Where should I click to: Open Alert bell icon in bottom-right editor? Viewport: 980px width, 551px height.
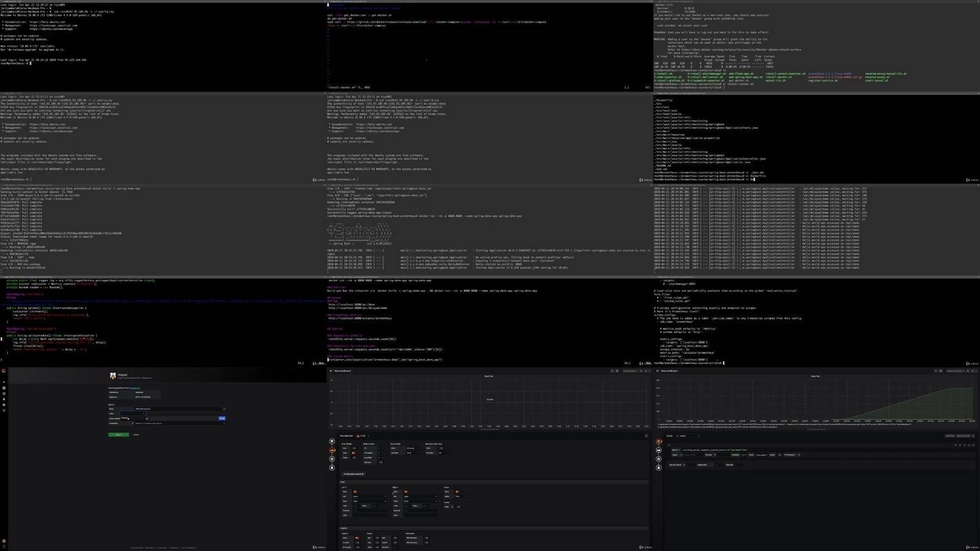tap(658, 468)
